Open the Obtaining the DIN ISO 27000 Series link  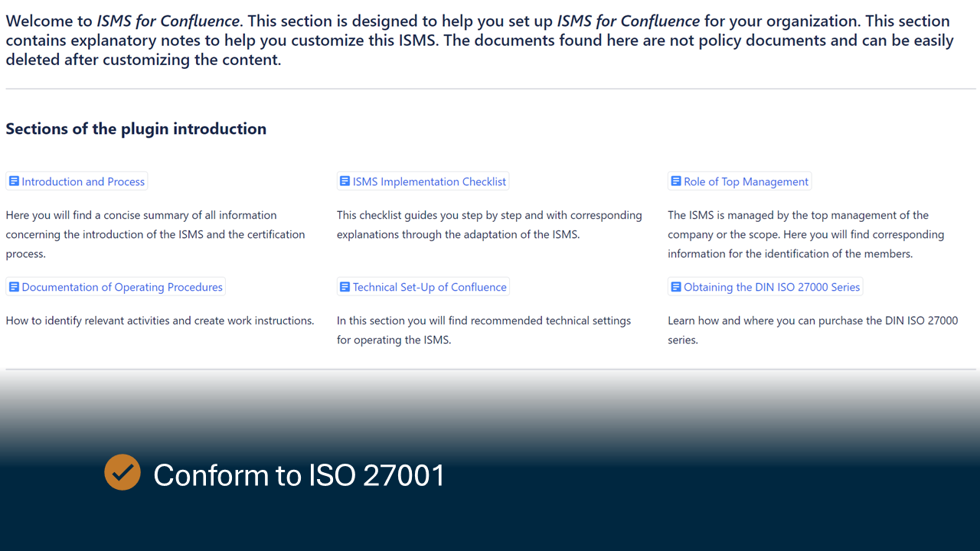pos(766,287)
